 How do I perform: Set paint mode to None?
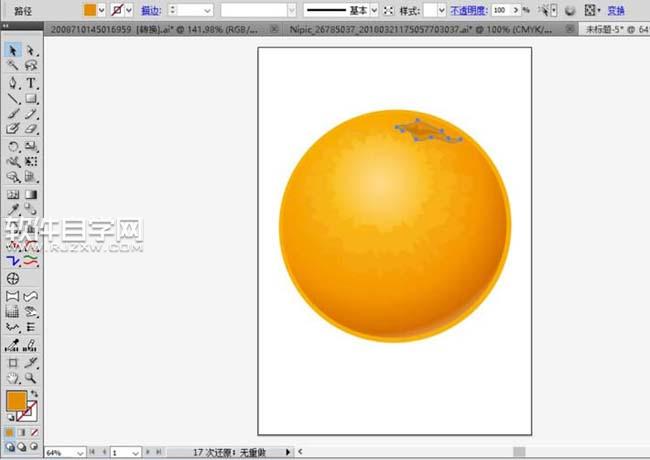(34, 433)
